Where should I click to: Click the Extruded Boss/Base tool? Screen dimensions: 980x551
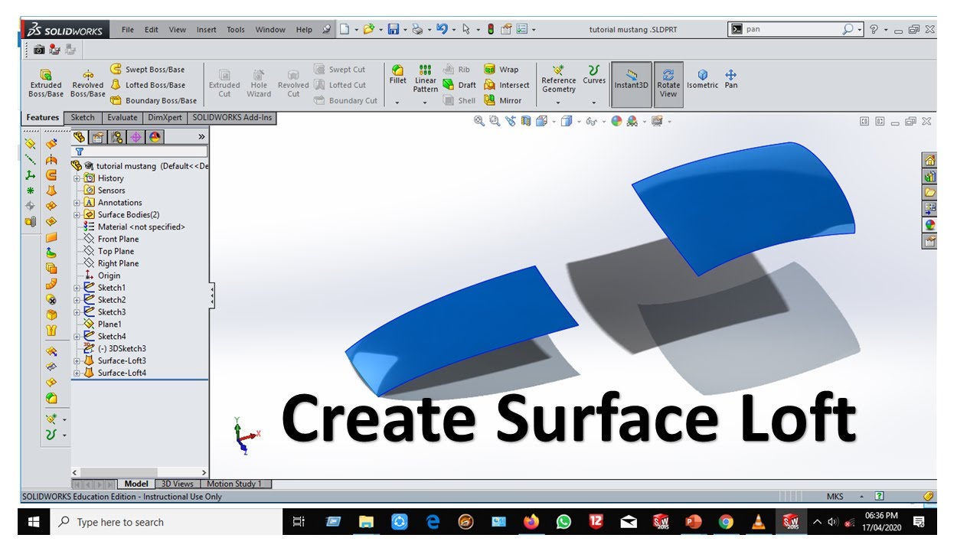(46, 83)
